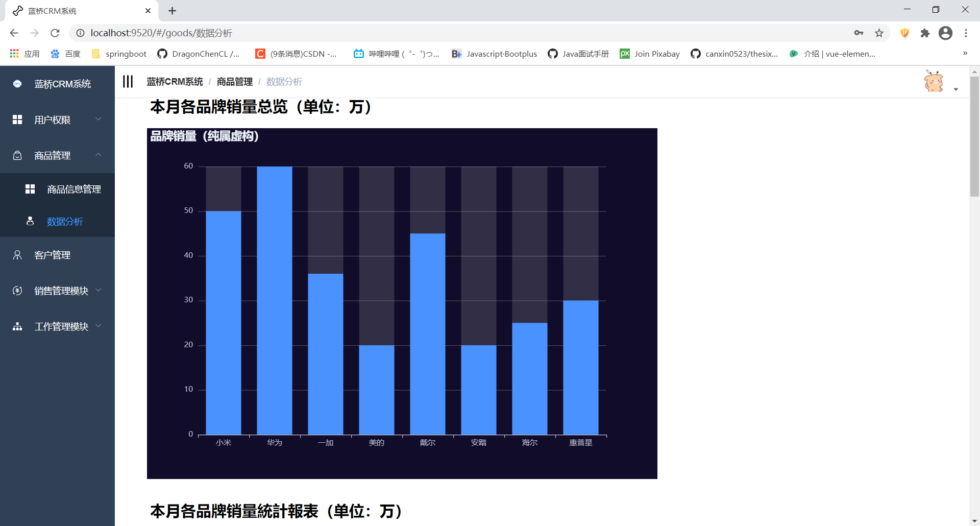The height and width of the screenshot is (526, 980).
Task: Reload the page with refresh icon
Action: (x=55, y=33)
